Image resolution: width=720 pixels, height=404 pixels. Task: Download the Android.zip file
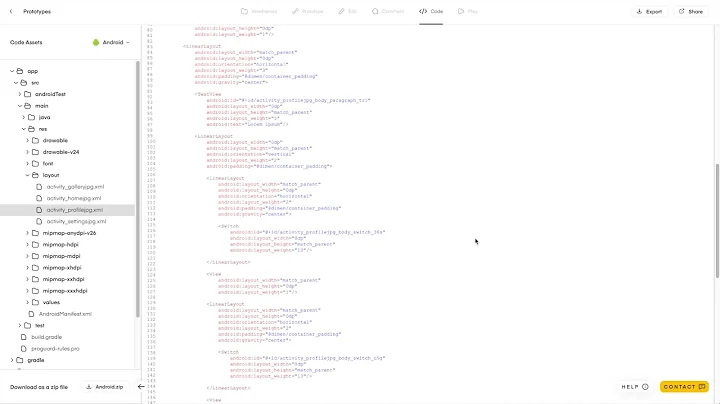click(105, 387)
